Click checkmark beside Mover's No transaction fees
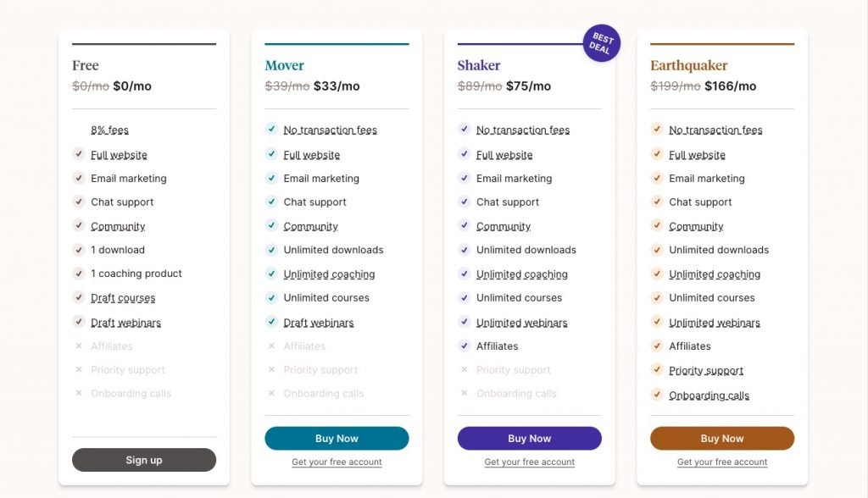The height and width of the screenshot is (498, 868). (271, 129)
